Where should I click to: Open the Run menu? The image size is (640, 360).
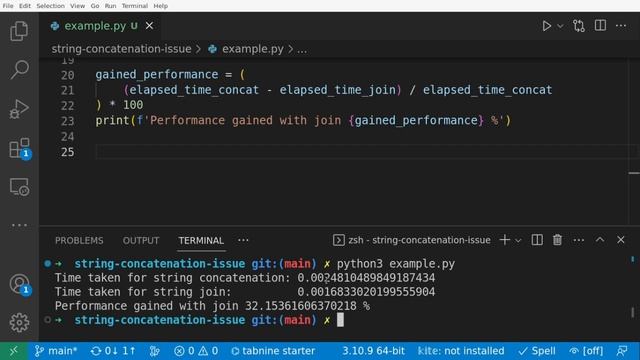110,6
